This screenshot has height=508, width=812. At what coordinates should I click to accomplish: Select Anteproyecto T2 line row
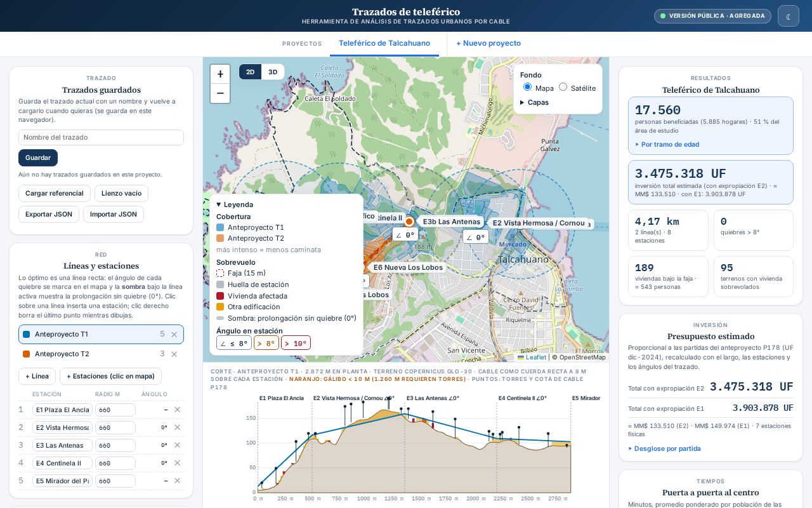(x=101, y=354)
